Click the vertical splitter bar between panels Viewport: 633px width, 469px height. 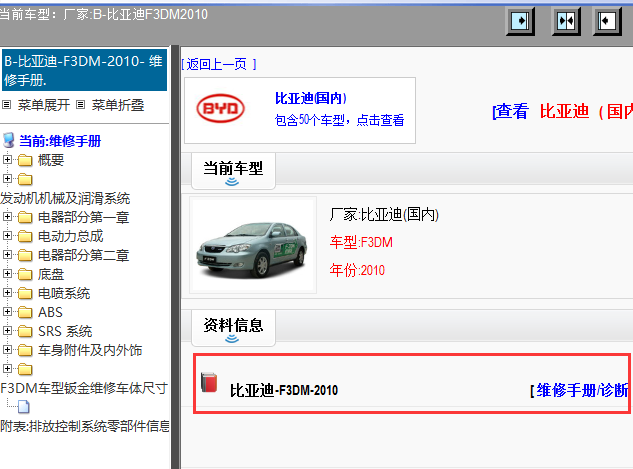(175, 257)
